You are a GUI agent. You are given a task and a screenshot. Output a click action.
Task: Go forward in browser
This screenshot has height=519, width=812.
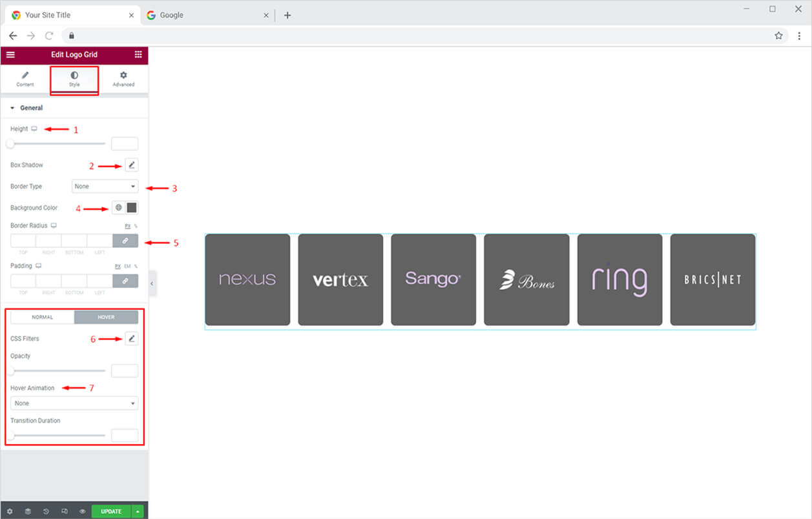coord(31,36)
